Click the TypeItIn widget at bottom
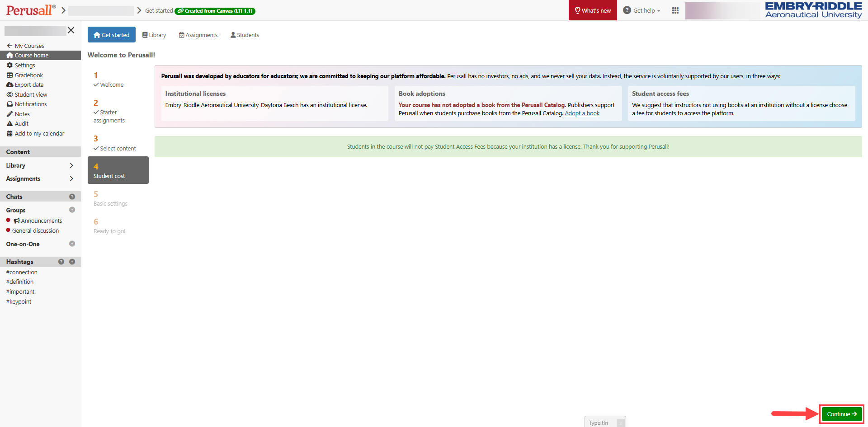This screenshot has height=427, width=868. click(605, 422)
